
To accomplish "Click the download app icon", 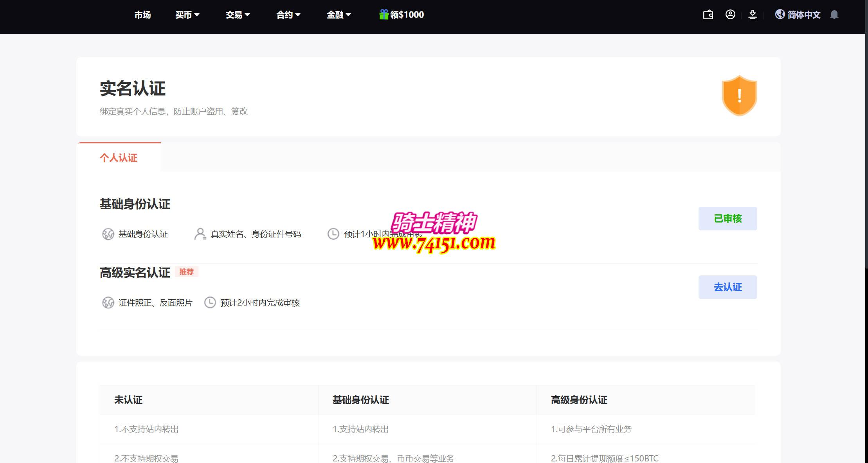I will [753, 15].
